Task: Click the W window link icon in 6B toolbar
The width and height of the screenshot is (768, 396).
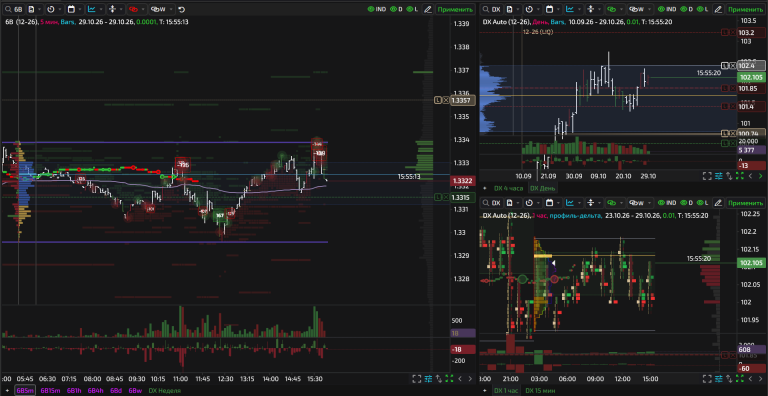Action: coord(158,9)
